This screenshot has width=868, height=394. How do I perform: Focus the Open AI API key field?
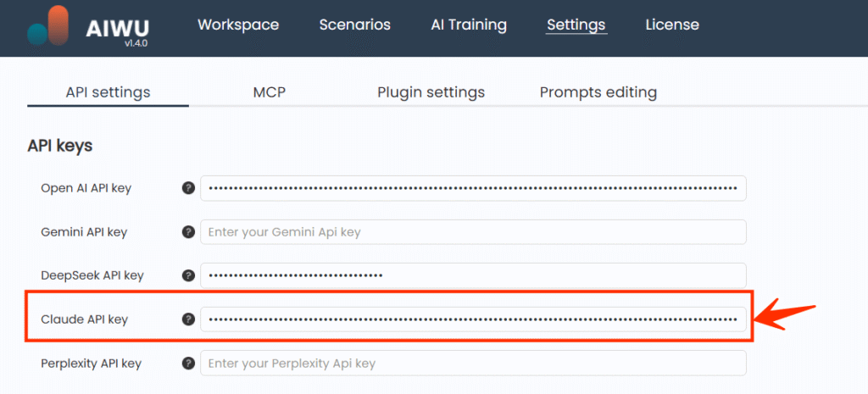click(x=473, y=188)
